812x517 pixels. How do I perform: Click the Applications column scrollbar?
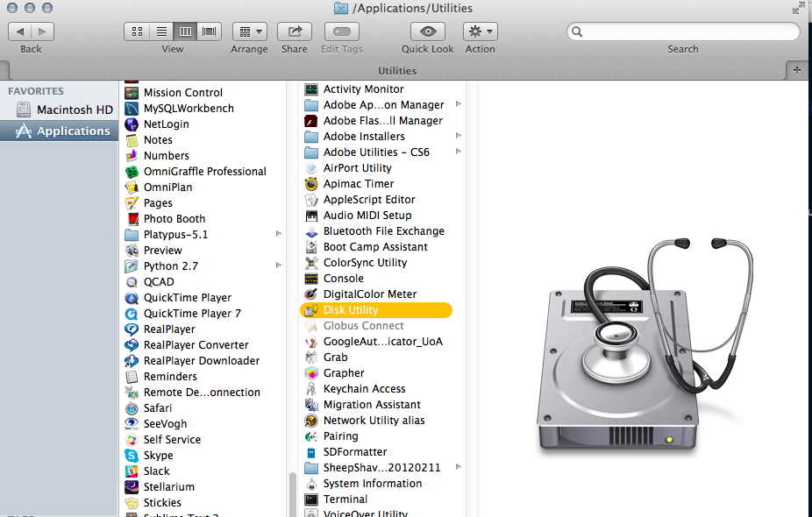click(x=293, y=494)
